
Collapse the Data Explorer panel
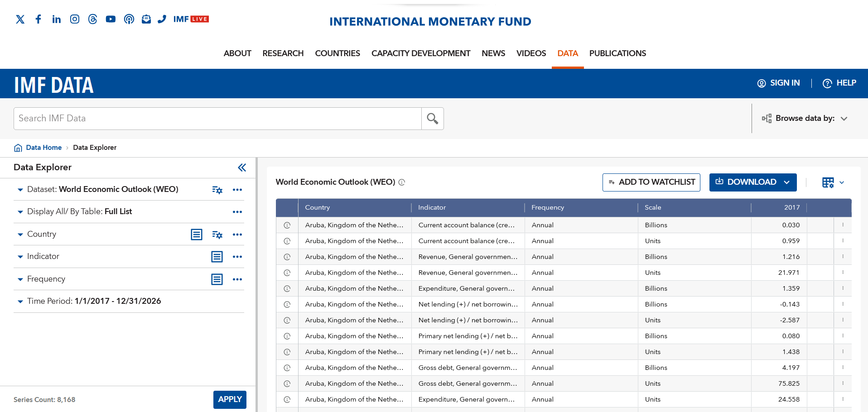pyautogui.click(x=242, y=168)
